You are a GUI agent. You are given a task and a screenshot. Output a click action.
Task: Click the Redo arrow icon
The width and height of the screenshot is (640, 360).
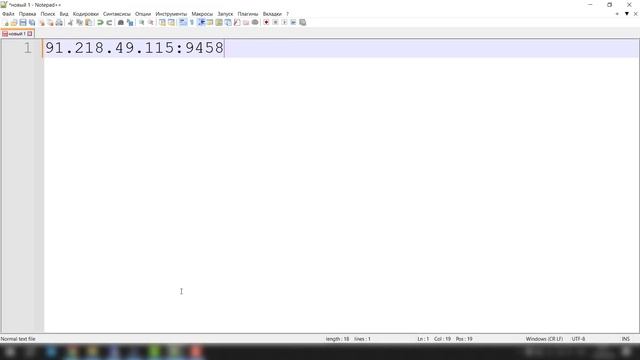pyautogui.click(x=109, y=22)
